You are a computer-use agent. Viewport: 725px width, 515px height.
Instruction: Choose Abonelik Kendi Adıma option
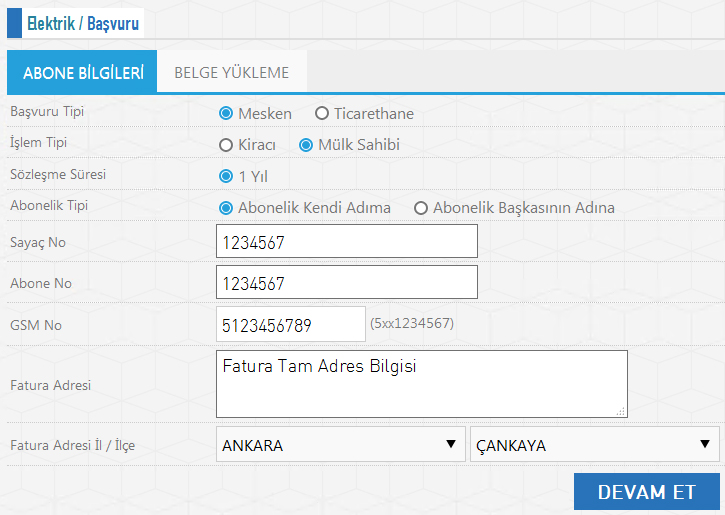pos(226,208)
